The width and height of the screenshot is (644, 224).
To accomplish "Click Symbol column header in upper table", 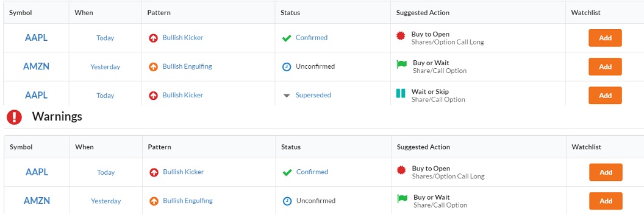I will click(21, 13).
